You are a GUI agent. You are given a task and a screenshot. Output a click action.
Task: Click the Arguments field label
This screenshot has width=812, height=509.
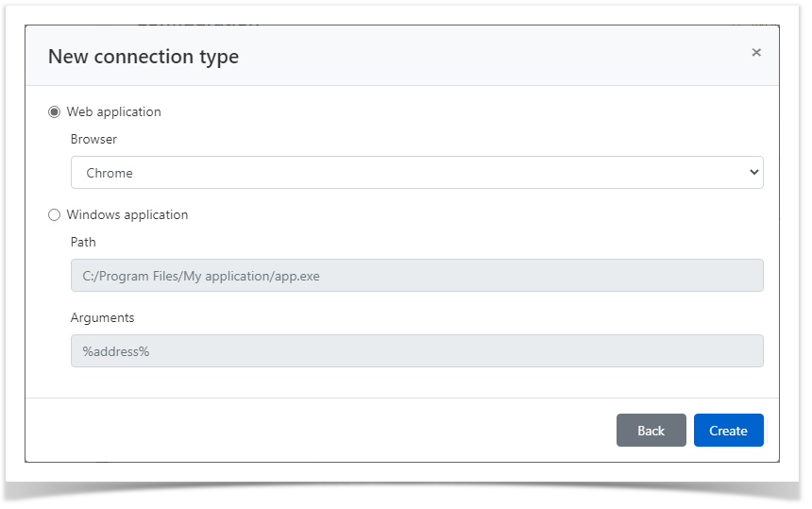(x=102, y=317)
